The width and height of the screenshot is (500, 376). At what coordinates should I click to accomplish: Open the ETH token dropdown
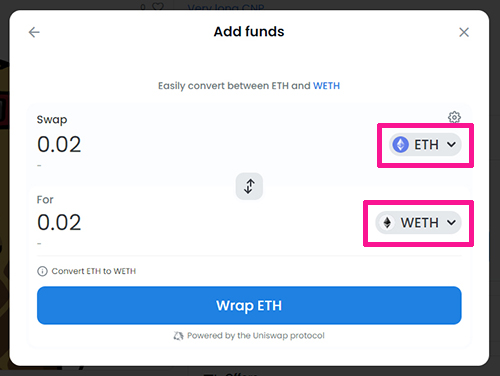425,145
